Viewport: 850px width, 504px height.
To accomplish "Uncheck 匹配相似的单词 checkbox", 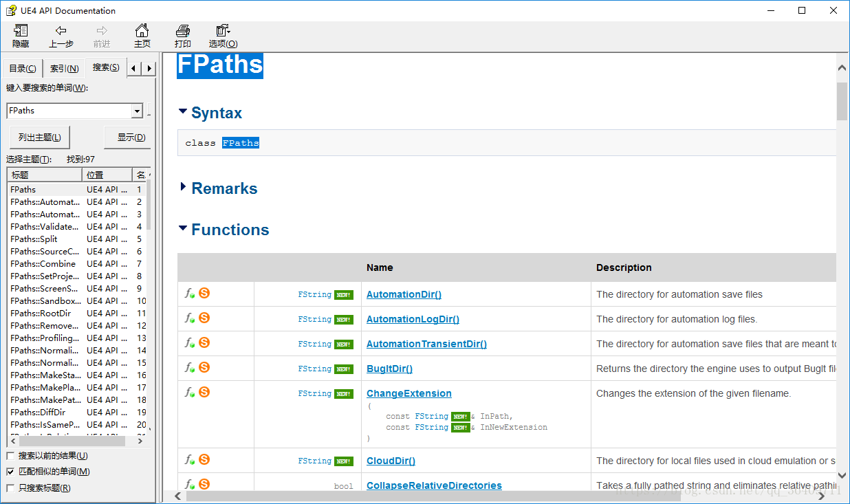I will pyautogui.click(x=10, y=472).
